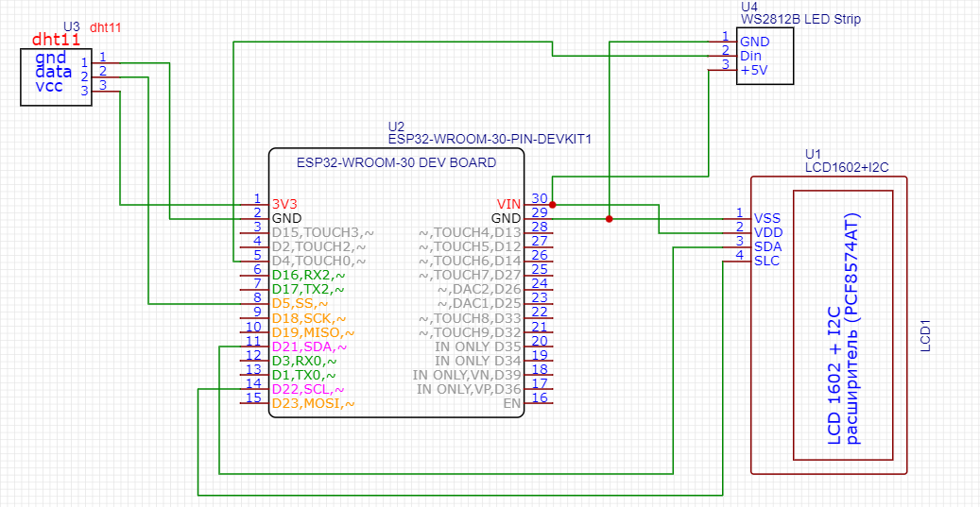This screenshot has width=980, height=507.
Task: Select the vertical 'LCD 1602 + I2C' text
Action: (x=835, y=375)
